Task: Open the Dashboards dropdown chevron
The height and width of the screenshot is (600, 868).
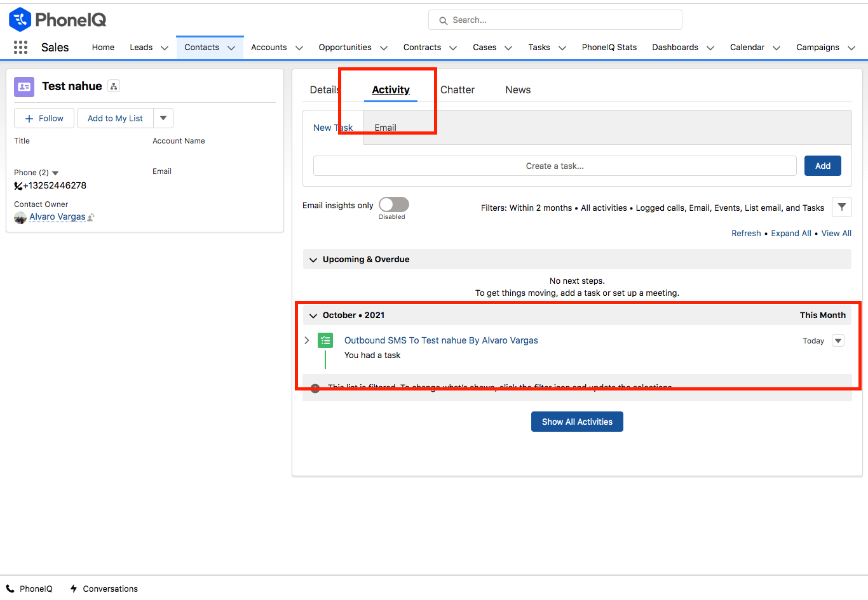Action: 710,48
